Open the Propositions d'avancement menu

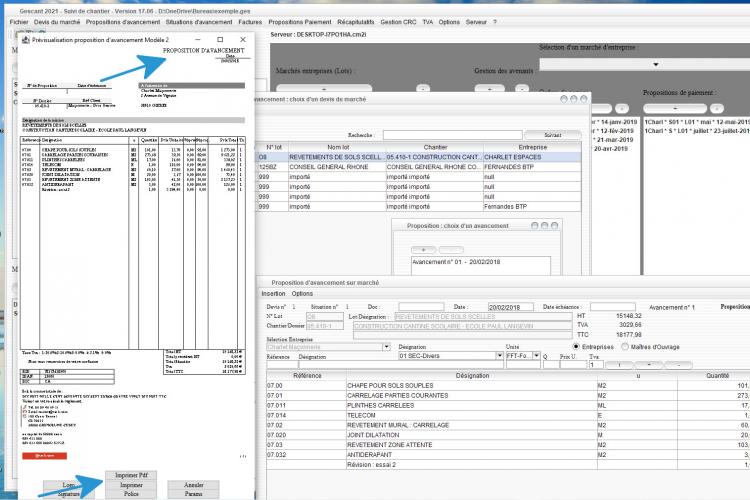pyautogui.click(x=123, y=22)
